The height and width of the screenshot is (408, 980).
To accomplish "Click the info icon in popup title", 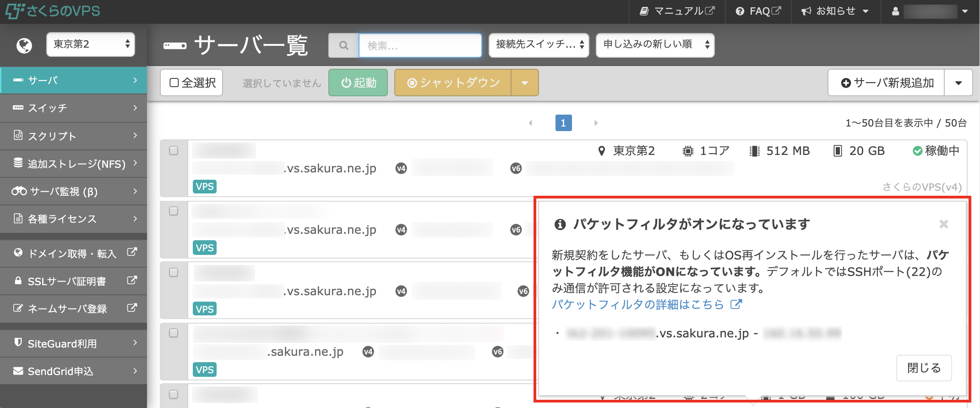I will coord(560,224).
